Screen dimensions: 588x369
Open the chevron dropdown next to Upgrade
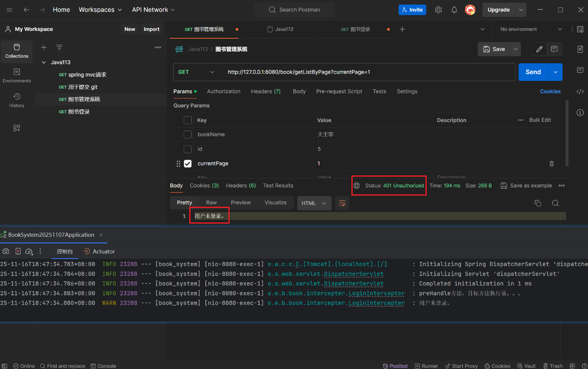(521, 10)
